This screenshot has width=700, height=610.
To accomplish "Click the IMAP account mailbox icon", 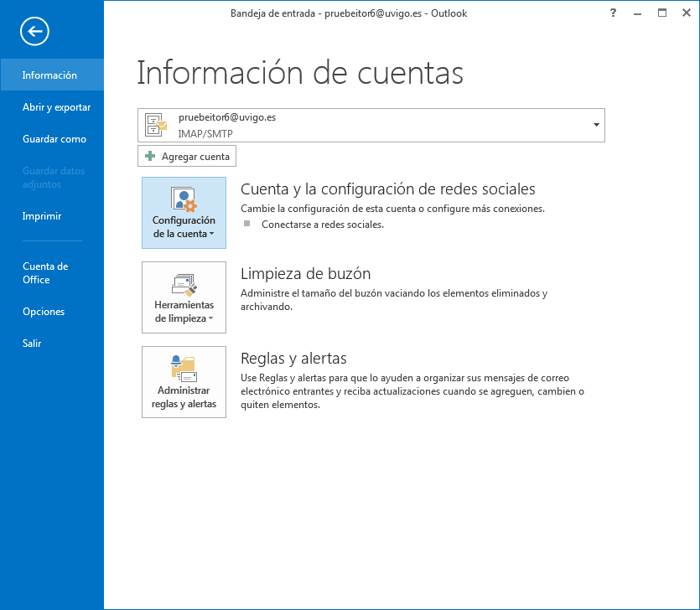I will point(157,125).
